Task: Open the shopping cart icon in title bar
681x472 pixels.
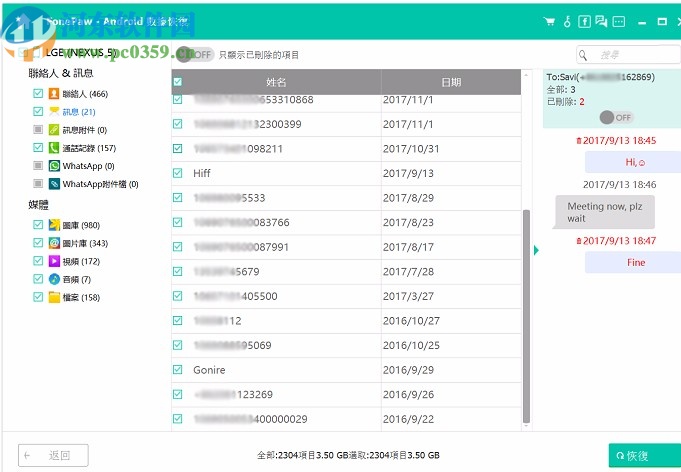Action: (x=549, y=22)
